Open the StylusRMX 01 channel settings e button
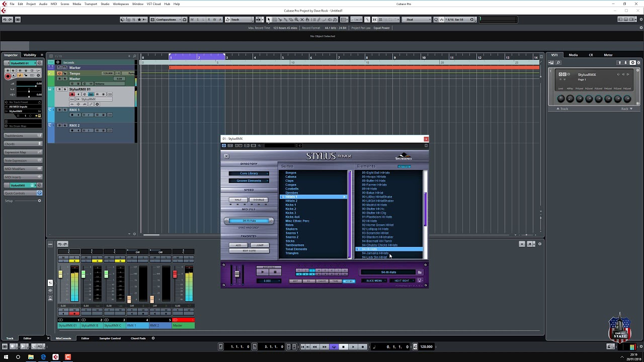This screenshot has width=644, height=362. coord(85,95)
